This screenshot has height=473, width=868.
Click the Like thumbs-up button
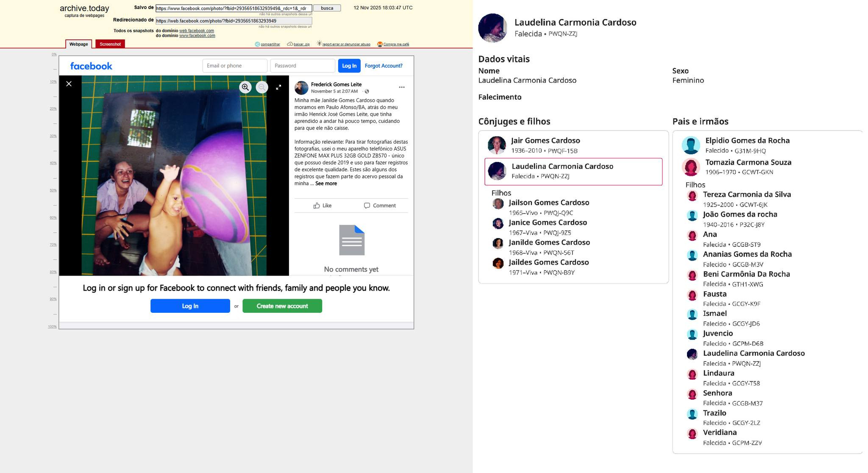(323, 206)
